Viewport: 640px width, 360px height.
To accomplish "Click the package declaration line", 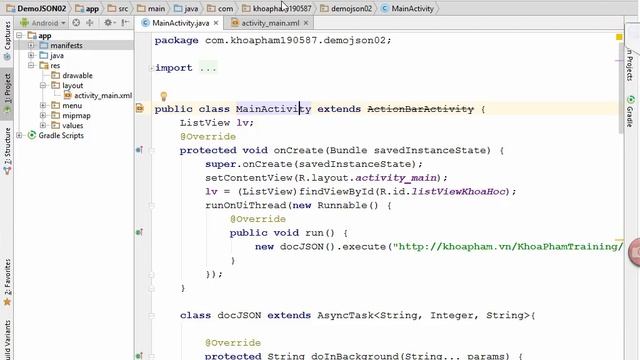I will 273,40.
